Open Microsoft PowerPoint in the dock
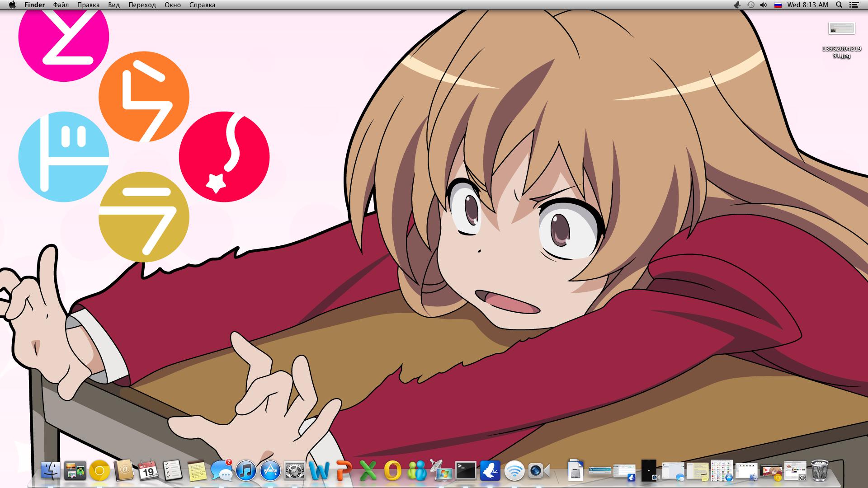The width and height of the screenshot is (868, 488). point(344,471)
